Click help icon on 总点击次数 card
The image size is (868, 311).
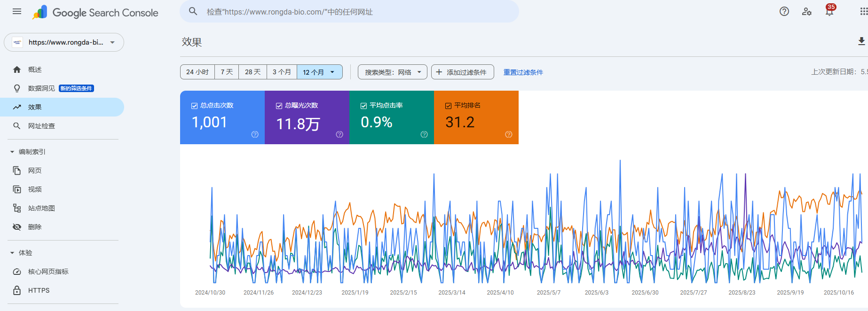[255, 134]
